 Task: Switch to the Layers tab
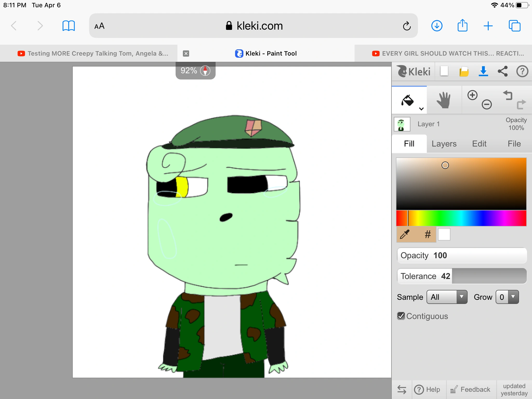(x=444, y=144)
